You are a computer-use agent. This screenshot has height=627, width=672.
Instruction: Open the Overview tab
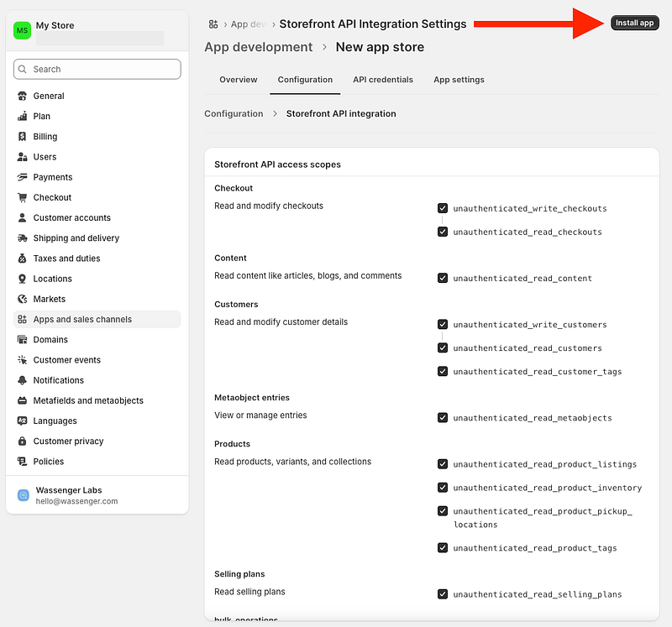(238, 80)
